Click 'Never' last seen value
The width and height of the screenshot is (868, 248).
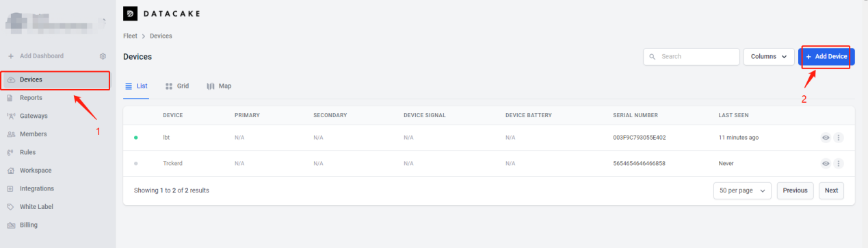(x=726, y=164)
